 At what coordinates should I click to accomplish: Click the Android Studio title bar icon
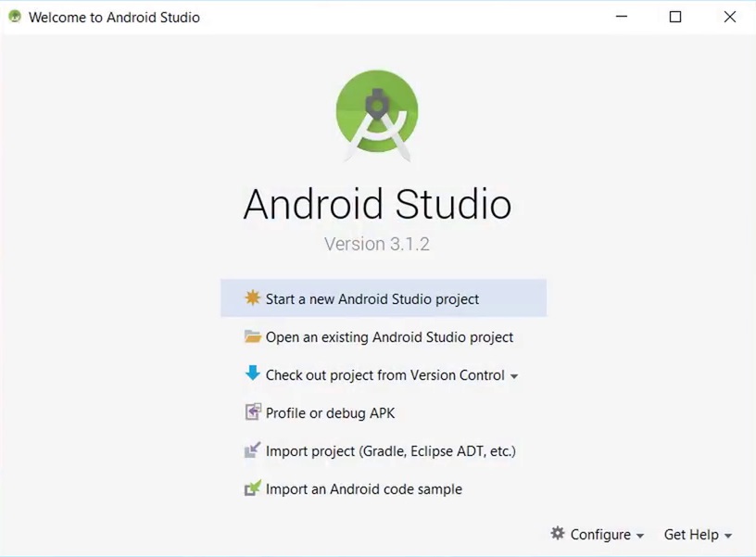(15, 17)
